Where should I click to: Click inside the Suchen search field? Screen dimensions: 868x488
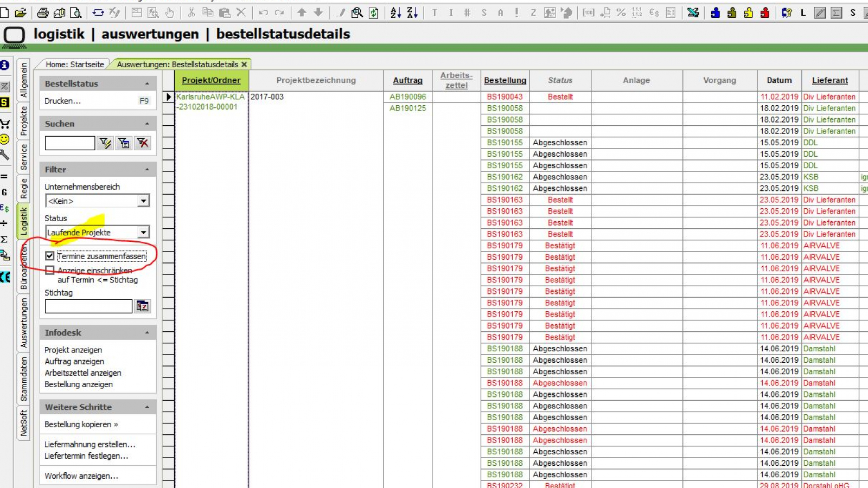point(69,143)
